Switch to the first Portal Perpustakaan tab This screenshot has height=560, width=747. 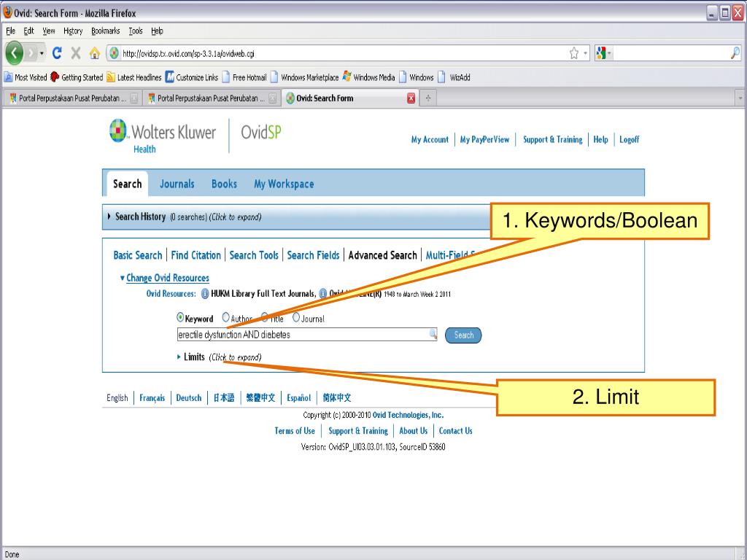pos(72,98)
